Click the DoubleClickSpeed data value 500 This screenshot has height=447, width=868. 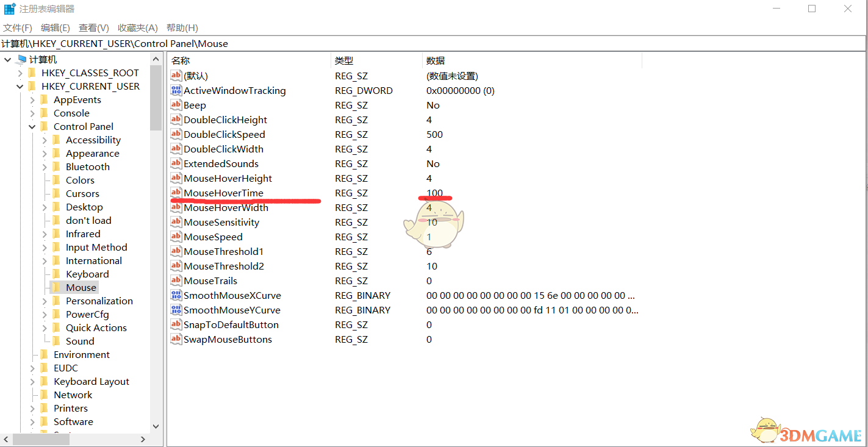[435, 134]
